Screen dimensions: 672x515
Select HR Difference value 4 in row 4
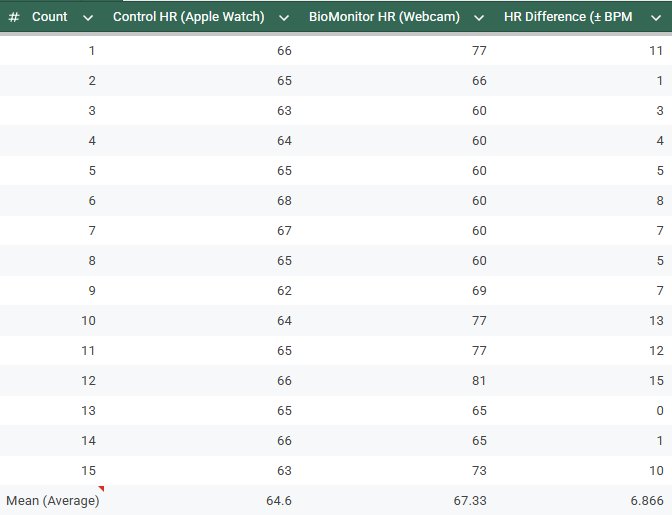tap(660, 141)
